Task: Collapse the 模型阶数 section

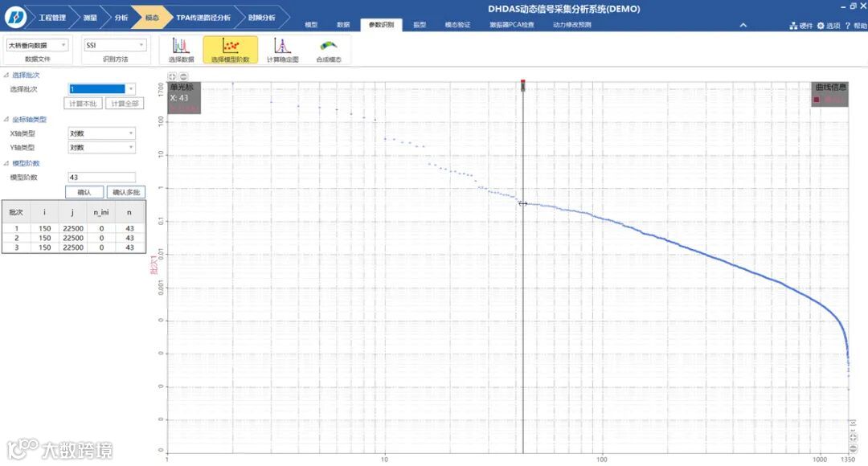Action: [x=6, y=163]
